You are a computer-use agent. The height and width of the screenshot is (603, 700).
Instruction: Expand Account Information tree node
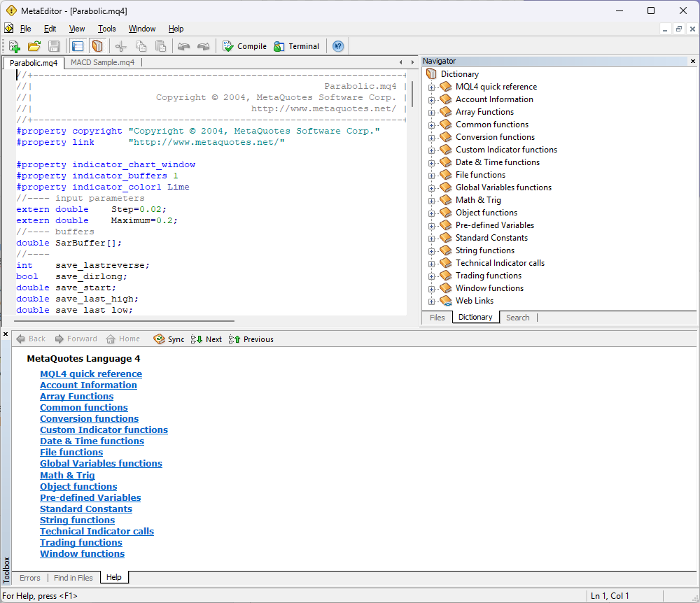(431, 100)
